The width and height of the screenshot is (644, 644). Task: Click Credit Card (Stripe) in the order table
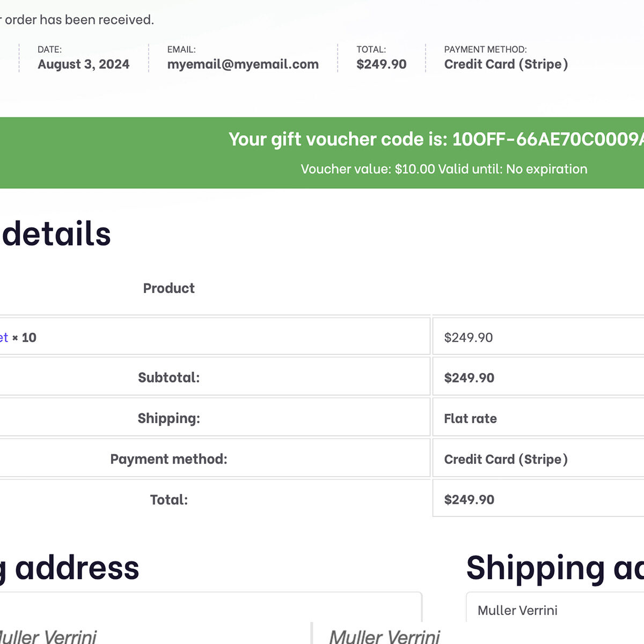[506, 459]
